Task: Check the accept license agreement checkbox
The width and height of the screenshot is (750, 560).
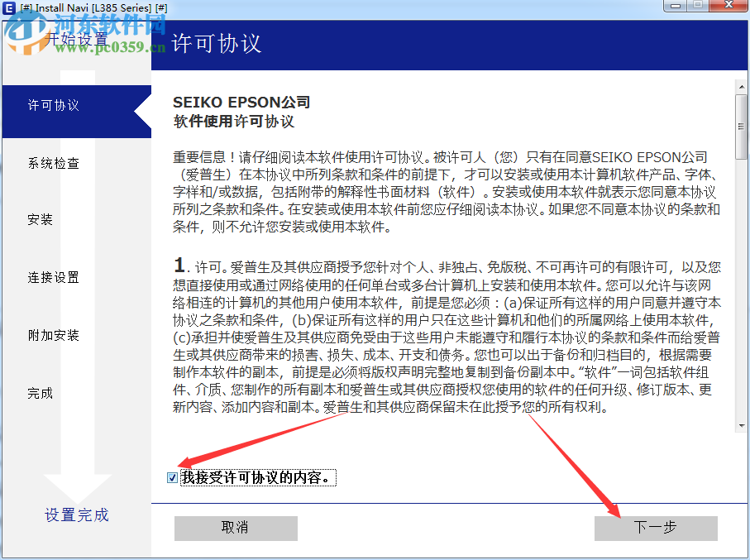Action: tap(172, 477)
